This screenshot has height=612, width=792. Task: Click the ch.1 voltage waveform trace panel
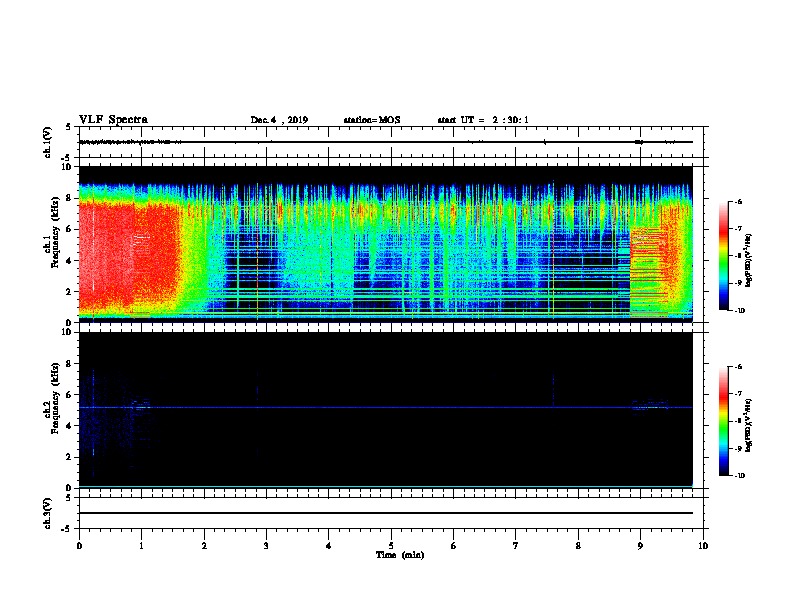(x=391, y=142)
